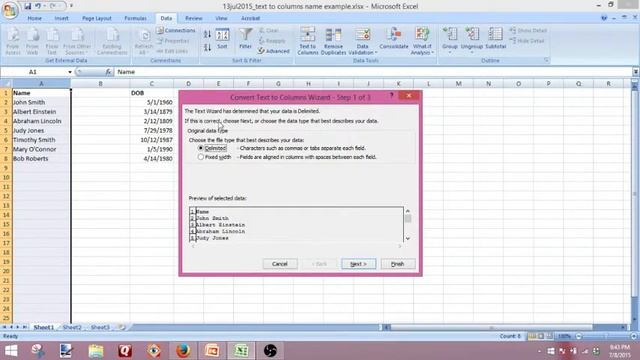
Task: Open the View tab
Action: [221, 18]
